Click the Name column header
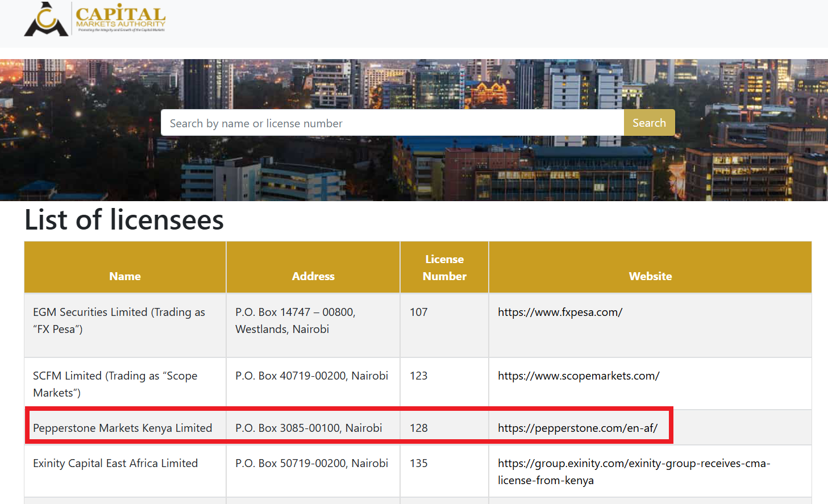 pyautogui.click(x=125, y=276)
